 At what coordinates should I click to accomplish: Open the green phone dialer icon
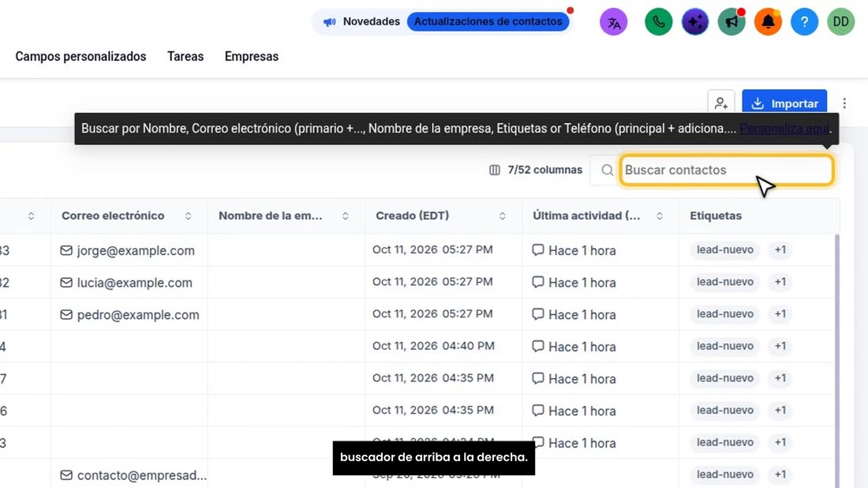point(658,22)
